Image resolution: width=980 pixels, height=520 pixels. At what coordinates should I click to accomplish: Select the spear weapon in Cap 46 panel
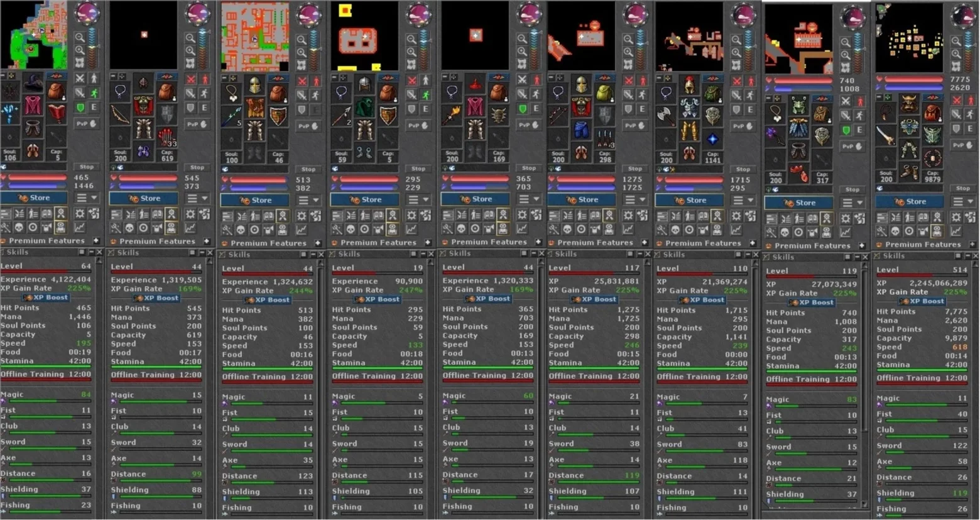click(232, 118)
